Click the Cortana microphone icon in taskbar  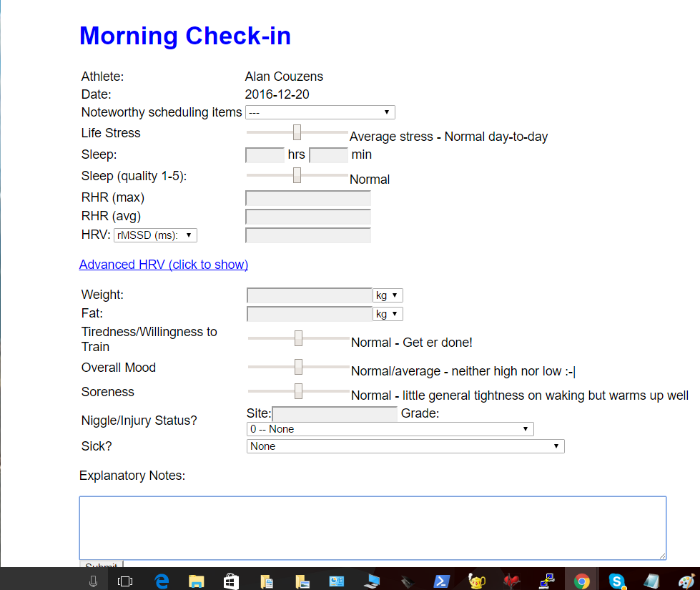[93, 581]
